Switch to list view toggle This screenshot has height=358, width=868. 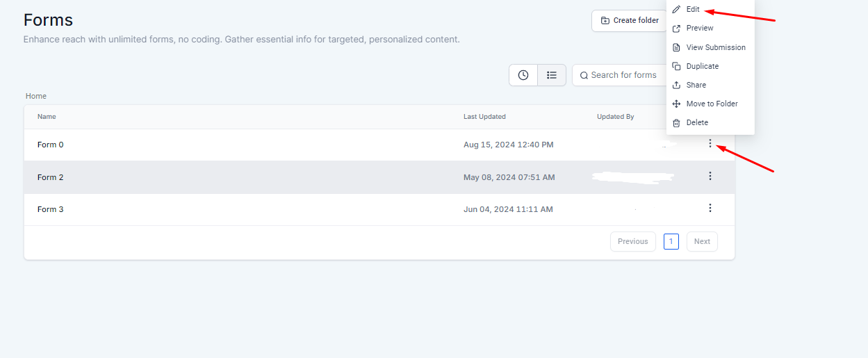click(x=552, y=75)
